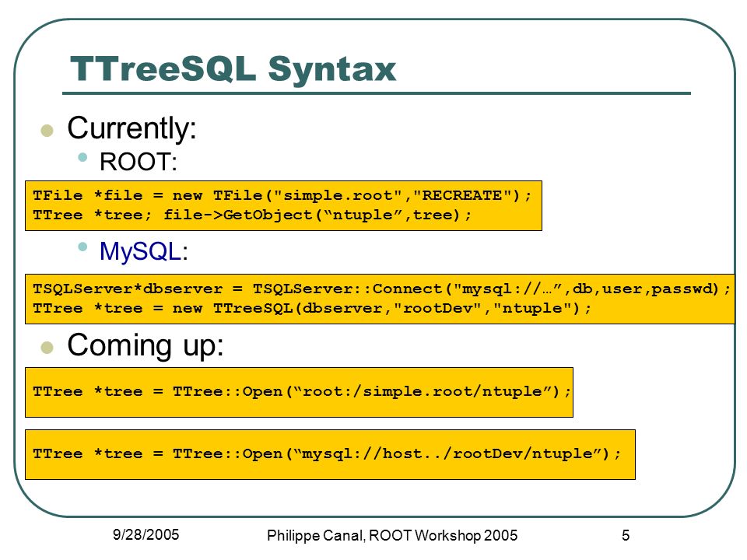Click code line 'new TTreeSQL(dbserver...)'
Image resolution: width=747 pixels, height=560 pixels.
coord(312,309)
